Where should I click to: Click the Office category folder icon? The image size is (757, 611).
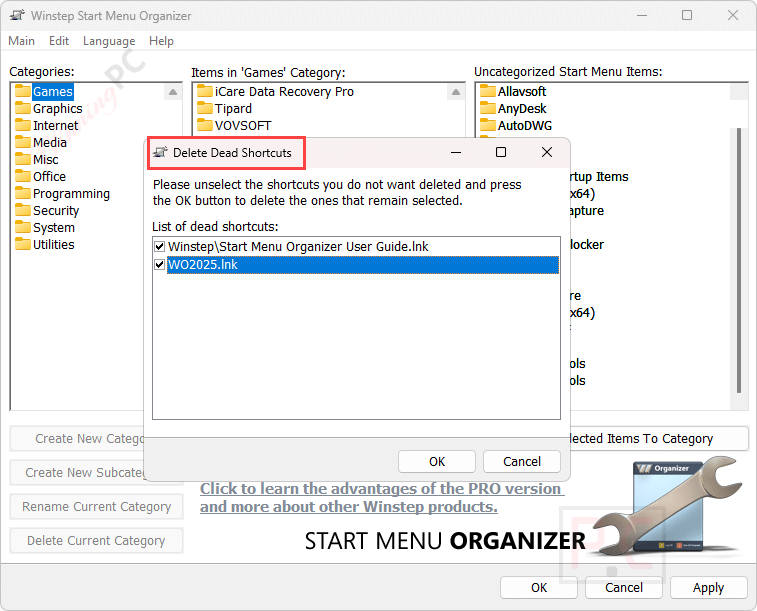pos(23,176)
